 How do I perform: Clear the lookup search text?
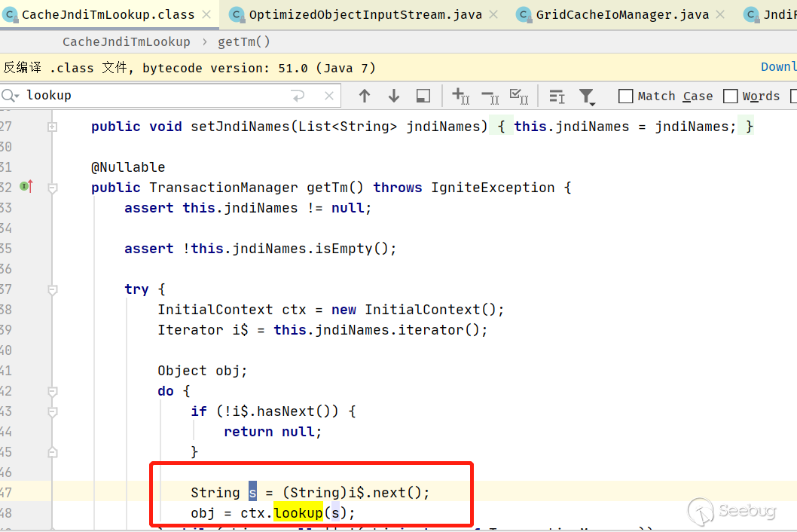click(329, 96)
